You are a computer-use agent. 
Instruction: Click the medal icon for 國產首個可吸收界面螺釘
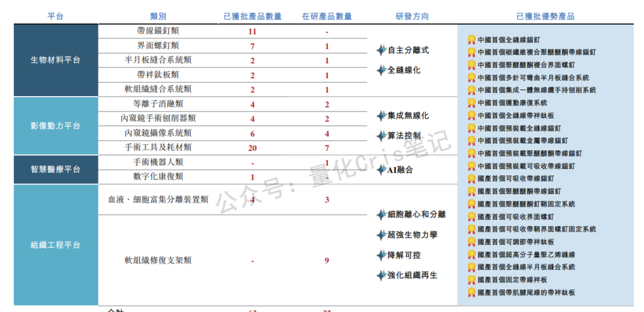(472, 217)
